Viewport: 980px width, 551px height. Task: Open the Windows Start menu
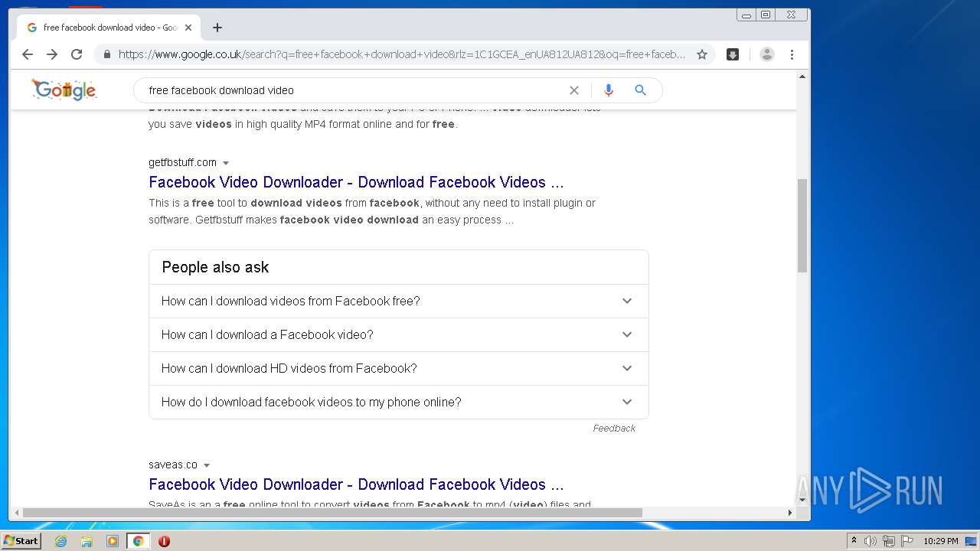pos(21,541)
